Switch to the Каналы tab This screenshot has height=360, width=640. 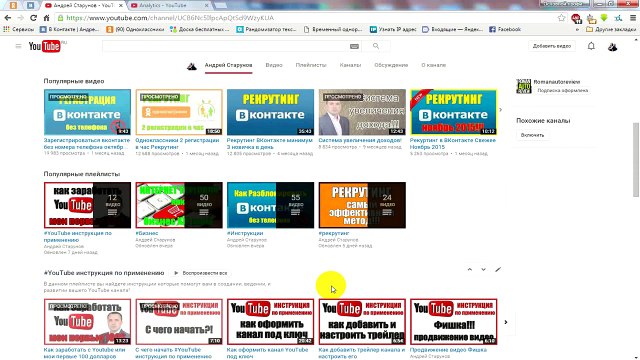click(350, 65)
